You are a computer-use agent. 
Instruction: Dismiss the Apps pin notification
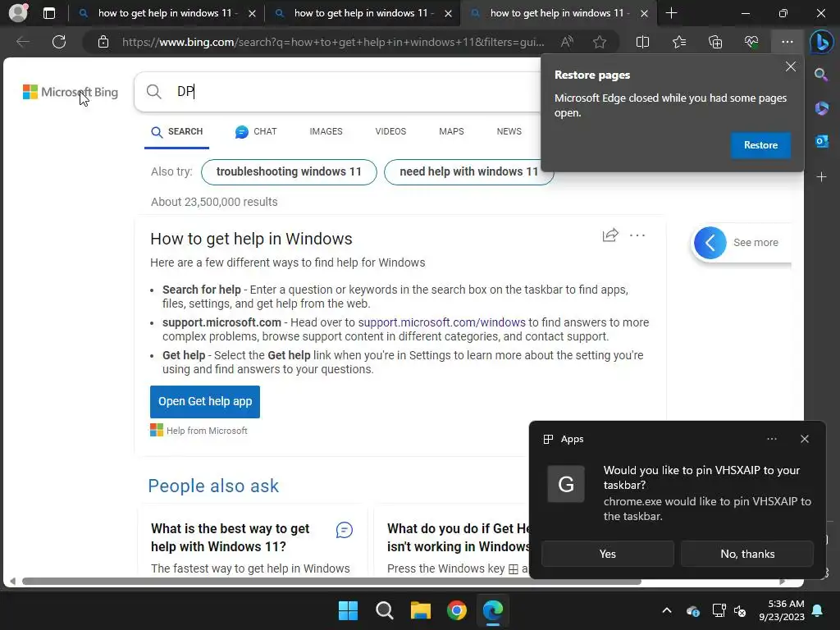(805, 439)
